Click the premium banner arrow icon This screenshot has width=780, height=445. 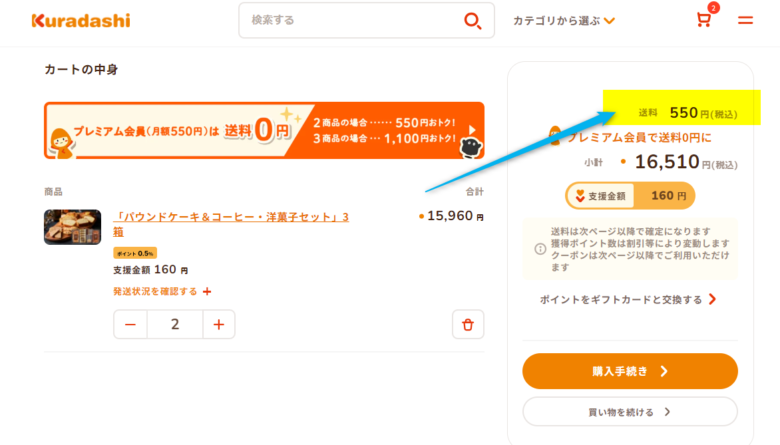coord(471,131)
